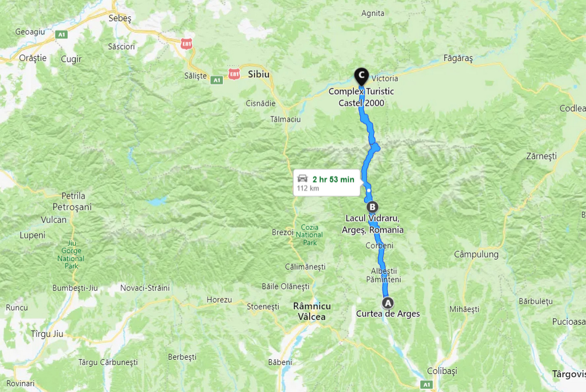This screenshot has height=392, width=586.
Task: Click the Cozia National Park label
Action: point(309,235)
